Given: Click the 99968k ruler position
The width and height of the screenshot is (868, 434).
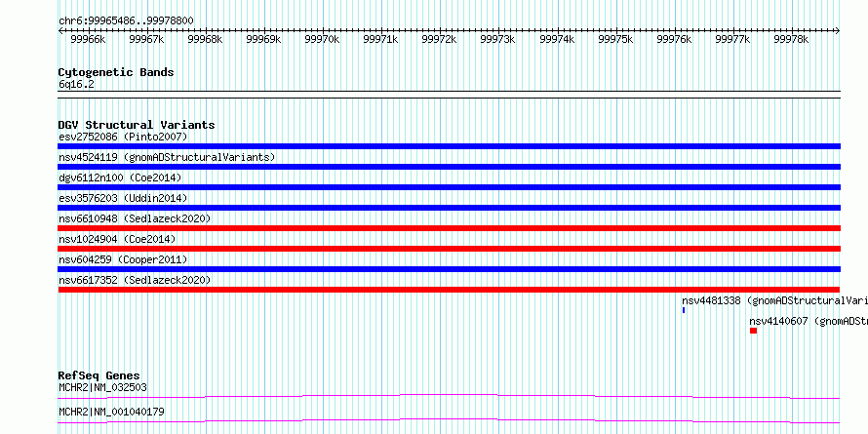Looking at the screenshot, I should [x=205, y=39].
